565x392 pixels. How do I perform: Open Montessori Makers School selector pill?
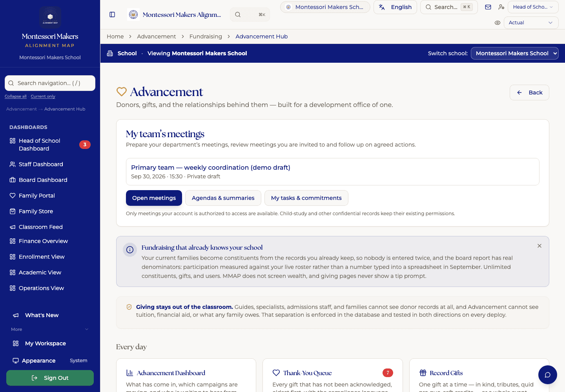pos(325,7)
